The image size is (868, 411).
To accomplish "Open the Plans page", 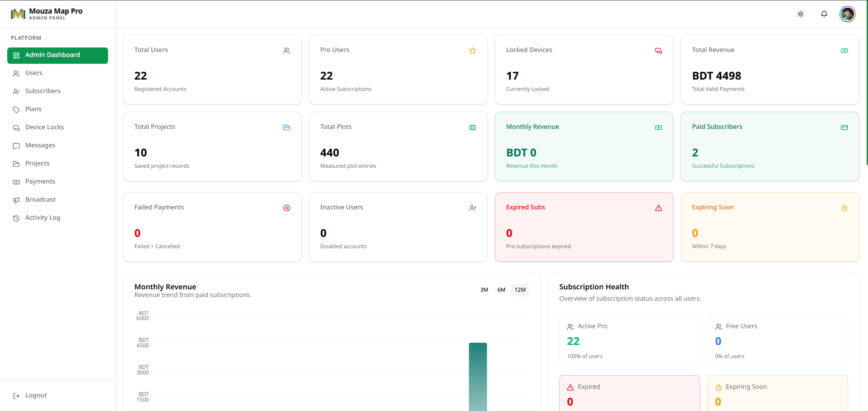I will pyautogui.click(x=57, y=109).
